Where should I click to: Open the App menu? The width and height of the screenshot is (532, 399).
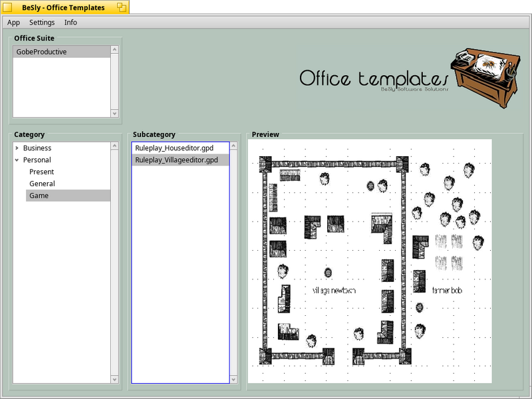[x=13, y=23]
